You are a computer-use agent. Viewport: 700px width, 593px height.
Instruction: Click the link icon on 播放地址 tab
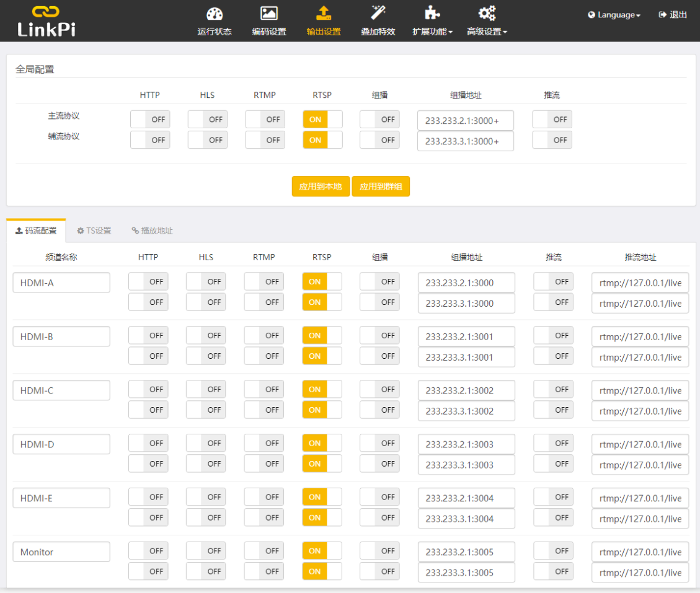pyautogui.click(x=135, y=231)
